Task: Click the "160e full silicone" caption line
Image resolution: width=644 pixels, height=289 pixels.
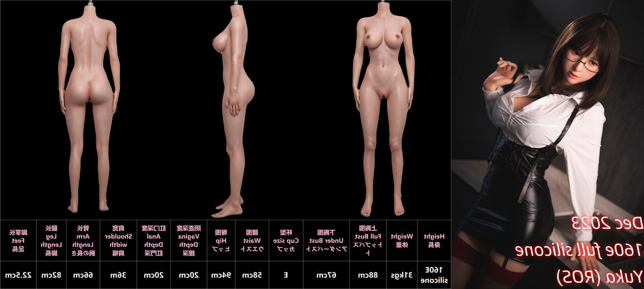Action: pos(578,250)
